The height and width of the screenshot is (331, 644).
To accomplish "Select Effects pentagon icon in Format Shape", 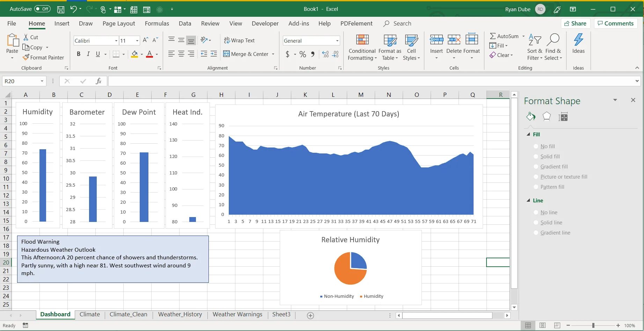I will (x=547, y=116).
